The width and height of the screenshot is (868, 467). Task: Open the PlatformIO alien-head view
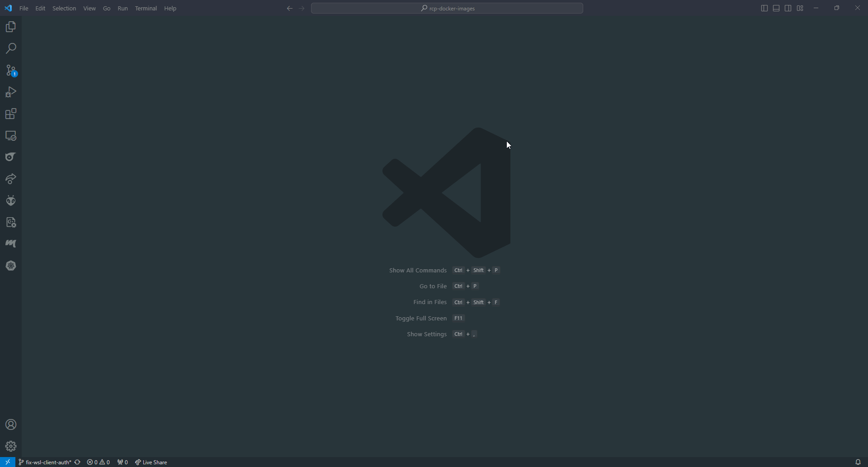[x=11, y=200]
